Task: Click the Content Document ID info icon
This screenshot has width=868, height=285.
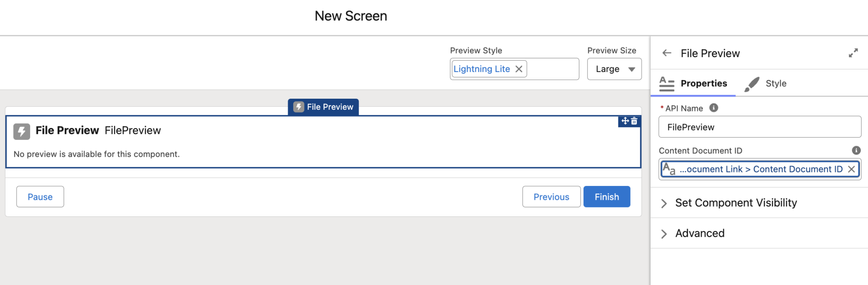Action: point(856,150)
